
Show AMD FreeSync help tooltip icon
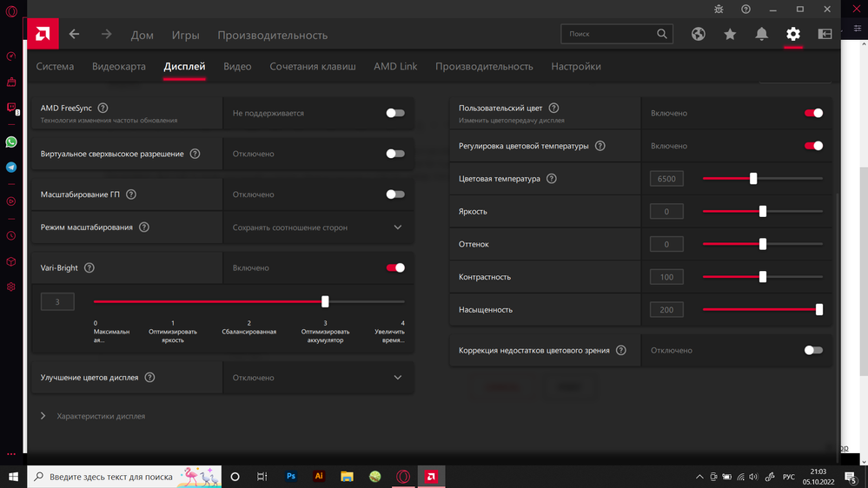(103, 108)
